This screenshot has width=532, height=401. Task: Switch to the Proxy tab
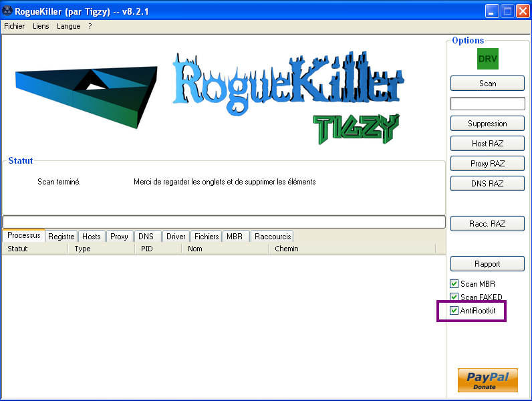click(119, 237)
